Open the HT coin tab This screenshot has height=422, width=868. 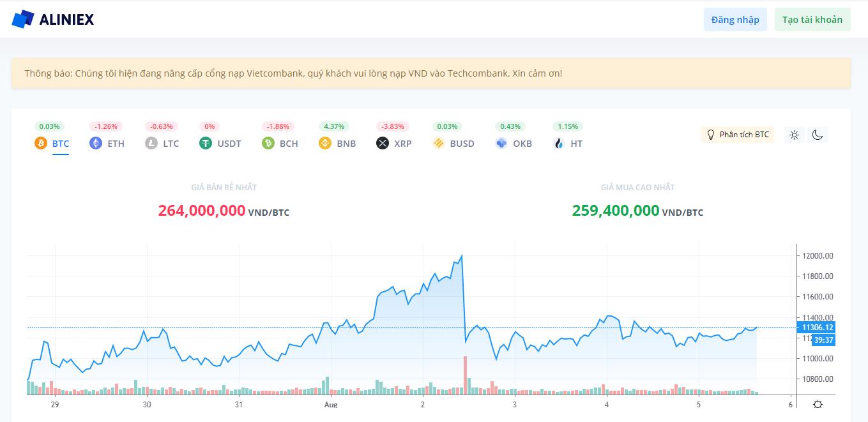pyautogui.click(x=568, y=144)
